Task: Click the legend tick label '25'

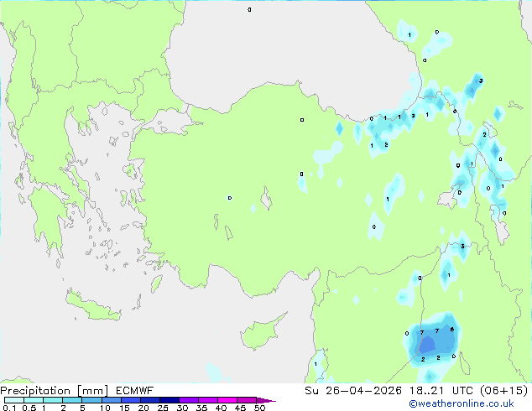Action: (x=163, y=408)
